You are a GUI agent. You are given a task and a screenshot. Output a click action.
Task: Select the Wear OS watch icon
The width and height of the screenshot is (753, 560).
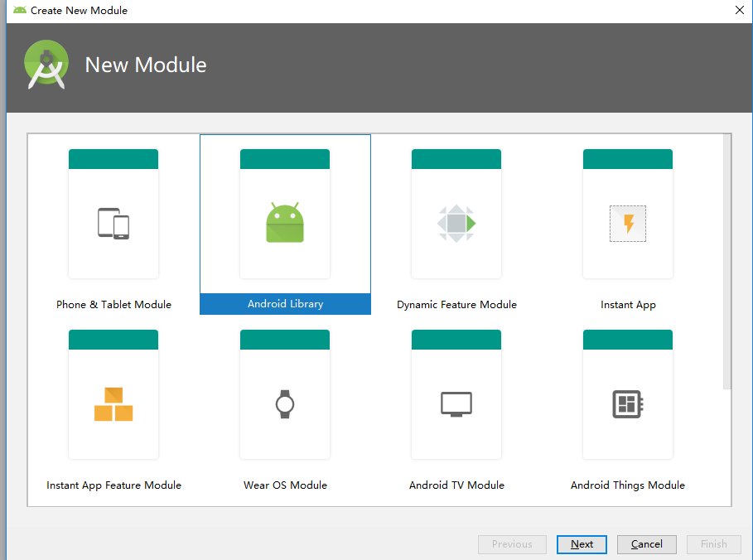click(x=285, y=404)
